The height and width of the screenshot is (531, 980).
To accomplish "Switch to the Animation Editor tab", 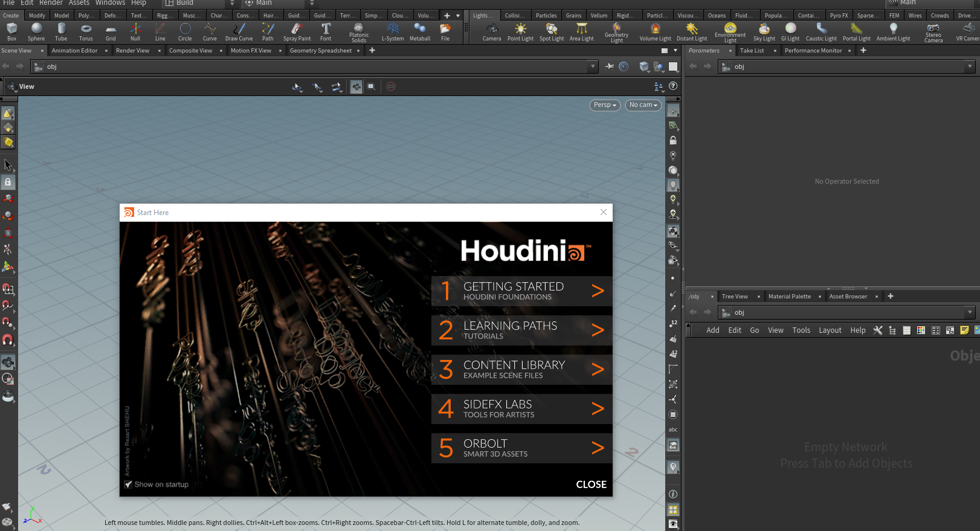I will [x=74, y=51].
